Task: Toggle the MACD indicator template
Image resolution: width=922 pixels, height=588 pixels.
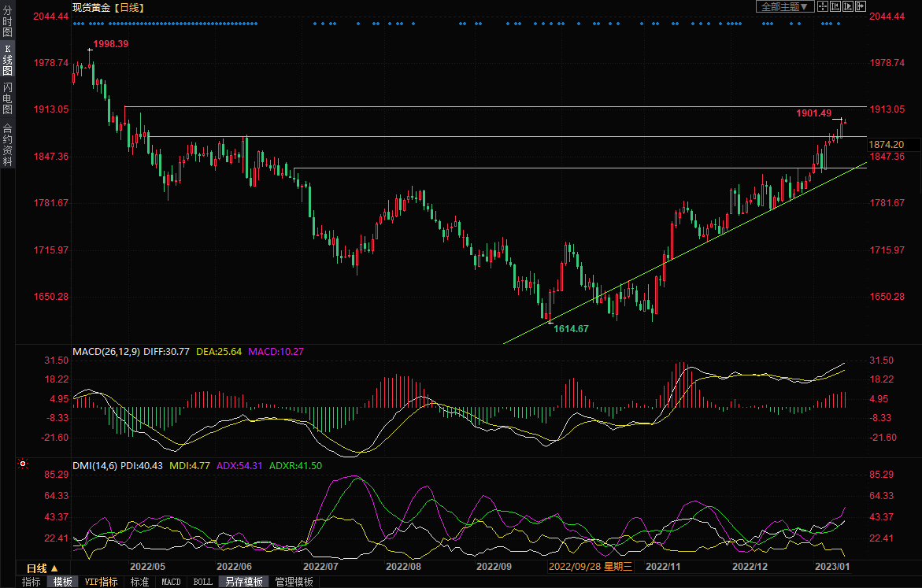Action: pyautogui.click(x=171, y=582)
